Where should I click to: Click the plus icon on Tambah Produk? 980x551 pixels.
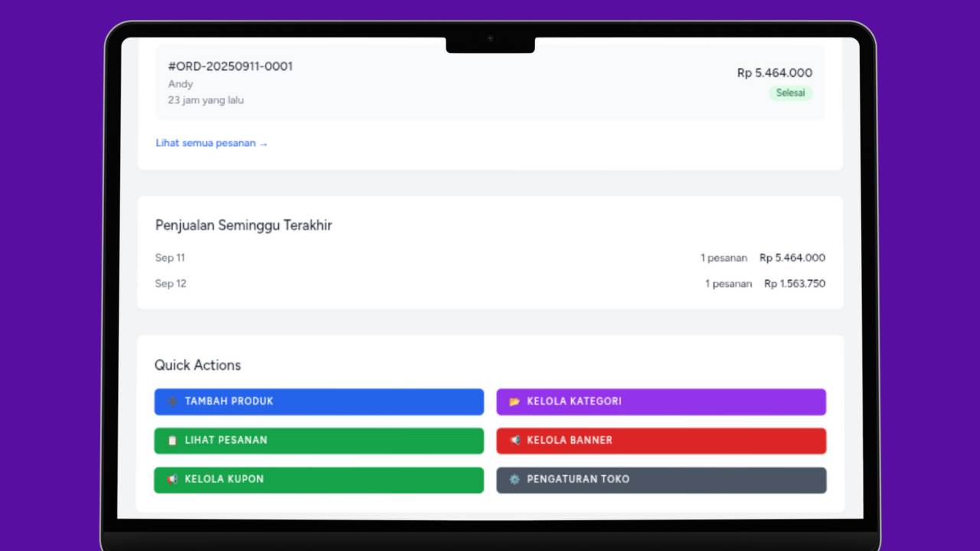[173, 401]
